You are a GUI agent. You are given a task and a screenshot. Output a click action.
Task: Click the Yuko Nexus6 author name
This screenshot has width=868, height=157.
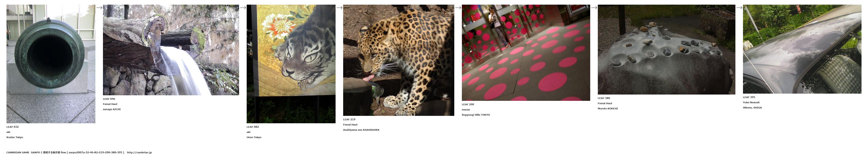[x=751, y=103]
